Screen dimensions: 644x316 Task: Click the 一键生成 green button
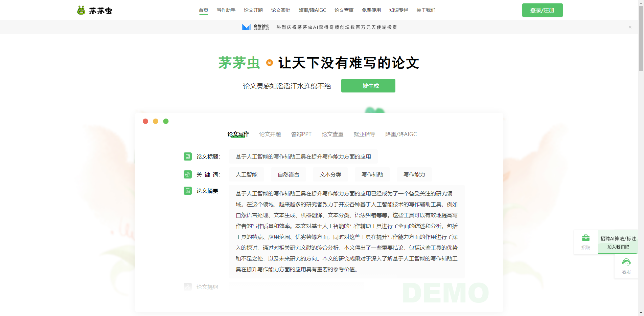coord(368,86)
